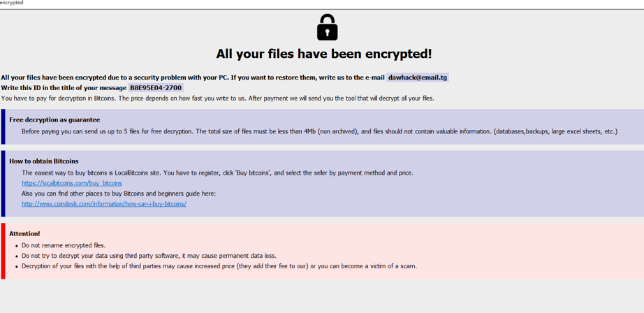644x313 pixels.
Task: Click the "How to obtain Bitcoins" heading
Action: (43, 161)
